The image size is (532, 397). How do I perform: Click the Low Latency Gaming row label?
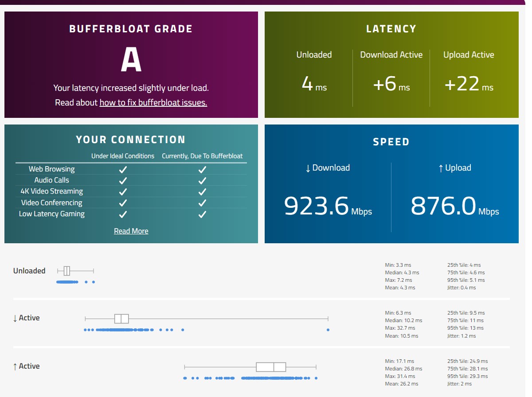coord(52,214)
